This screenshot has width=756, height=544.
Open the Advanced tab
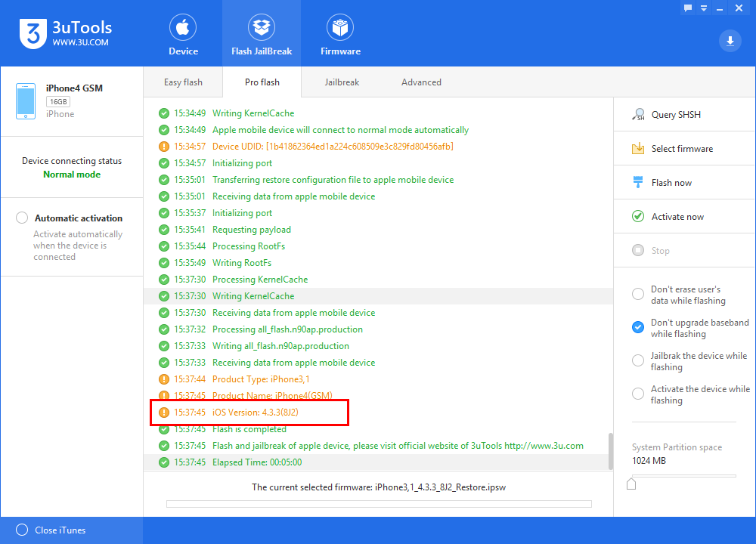421,82
